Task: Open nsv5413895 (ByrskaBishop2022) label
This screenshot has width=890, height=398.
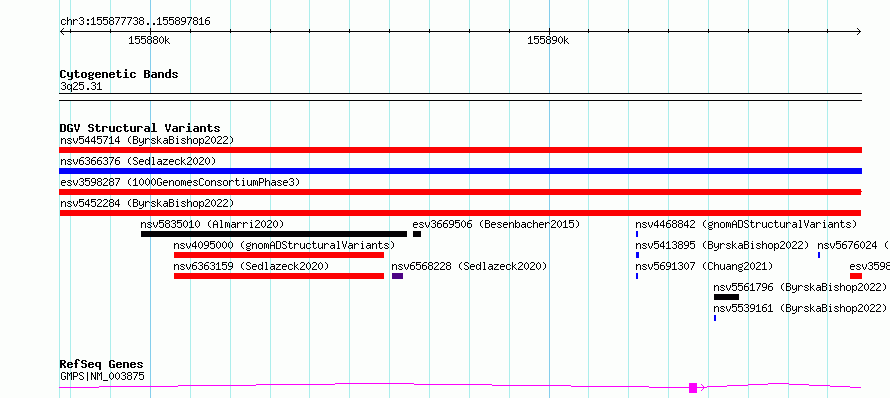Action: coord(722,245)
